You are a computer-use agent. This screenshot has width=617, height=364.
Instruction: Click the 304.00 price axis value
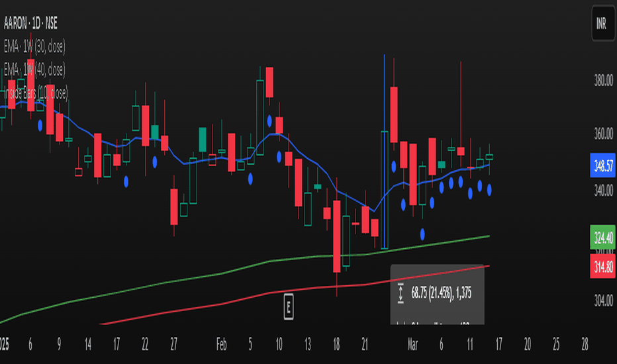click(x=603, y=300)
